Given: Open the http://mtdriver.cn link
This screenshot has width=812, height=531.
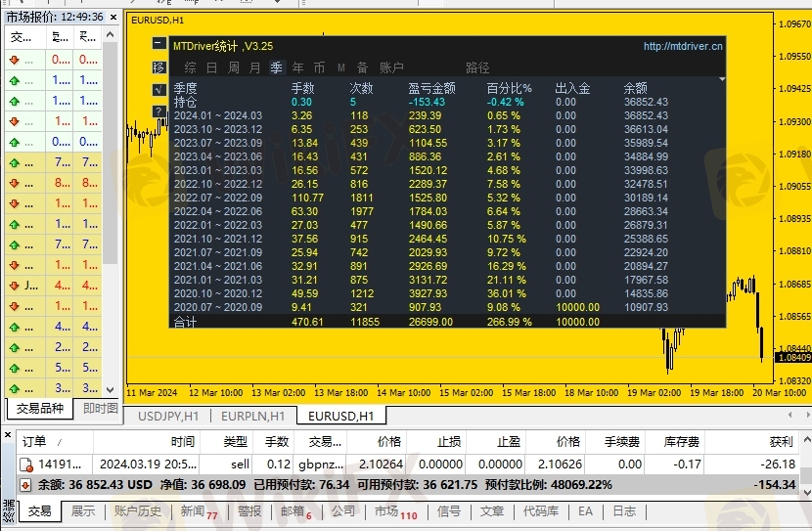Looking at the screenshot, I should pyautogui.click(x=683, y=46).
